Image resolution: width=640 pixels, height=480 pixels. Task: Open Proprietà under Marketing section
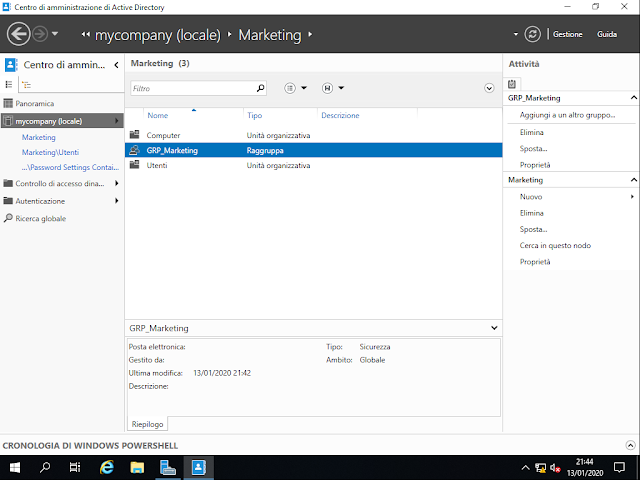point(535,262)
